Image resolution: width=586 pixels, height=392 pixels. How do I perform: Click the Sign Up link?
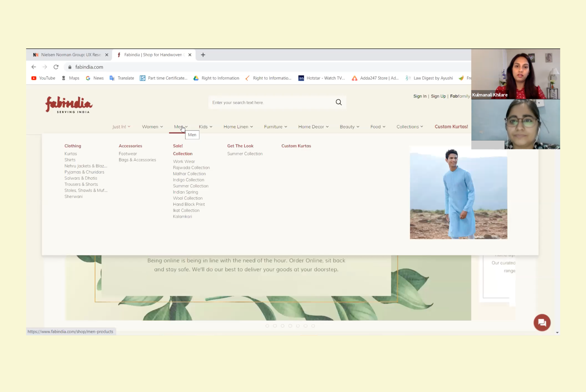coord(438,96)
